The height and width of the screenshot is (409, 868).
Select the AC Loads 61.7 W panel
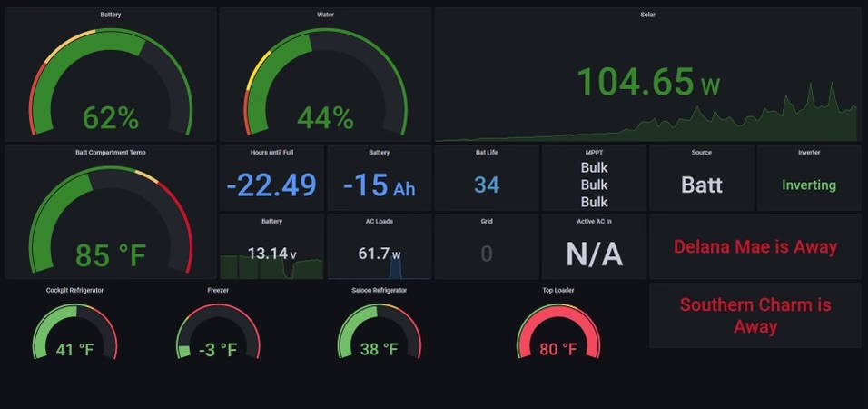coord(380,246)
